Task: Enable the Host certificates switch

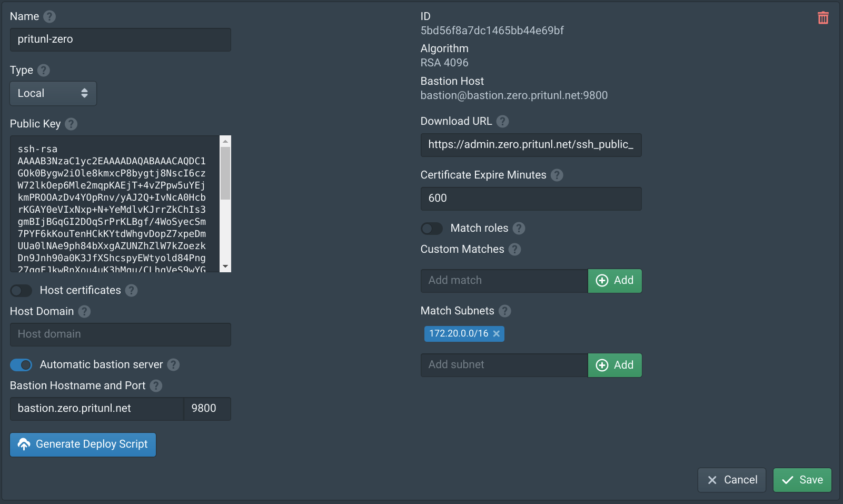Action: pyautogui.click(x=21, y=290)
